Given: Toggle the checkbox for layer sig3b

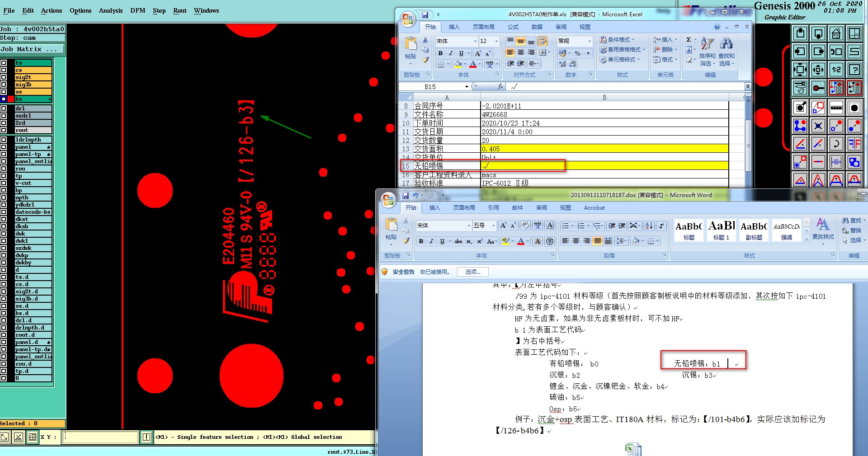Looking at the screenshot, I should coord(4,85).
